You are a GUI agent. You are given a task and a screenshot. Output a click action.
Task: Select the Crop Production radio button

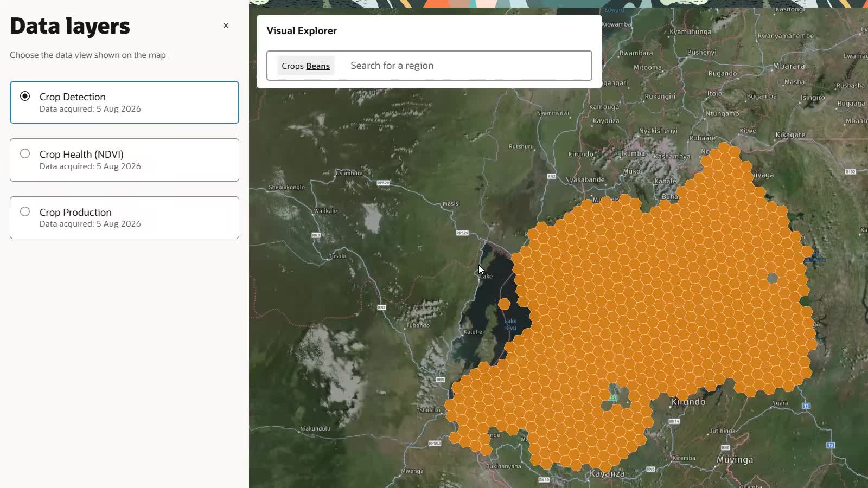[x=25, y=211]
